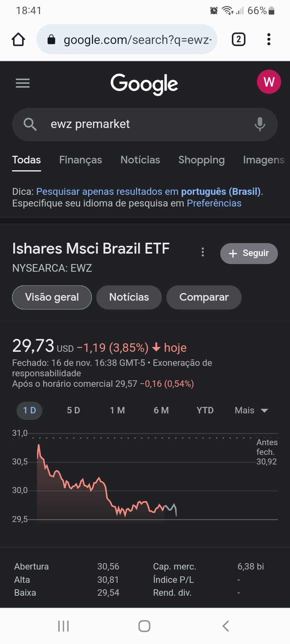Switch to the Finanças tab
The image size is (290, 644).
tap(81, 160)
